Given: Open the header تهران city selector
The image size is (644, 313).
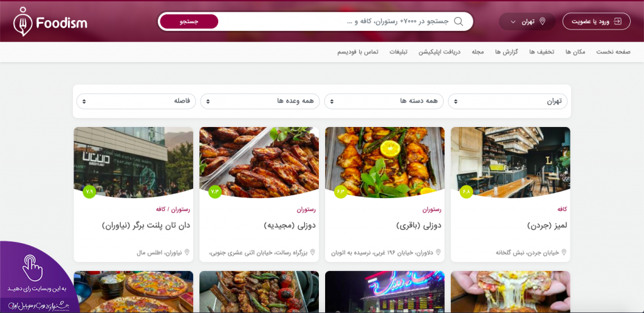Looking at the screenshot, I should 527,21.
